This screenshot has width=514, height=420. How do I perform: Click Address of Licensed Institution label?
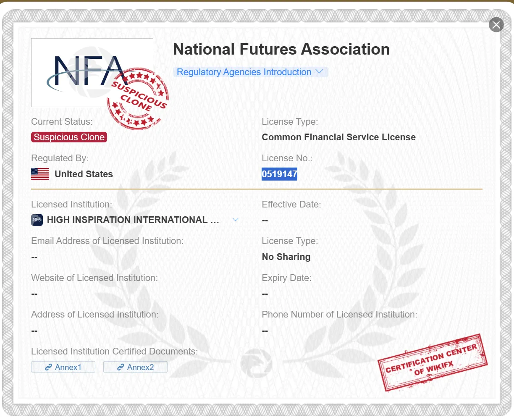(x=95, y=315)
